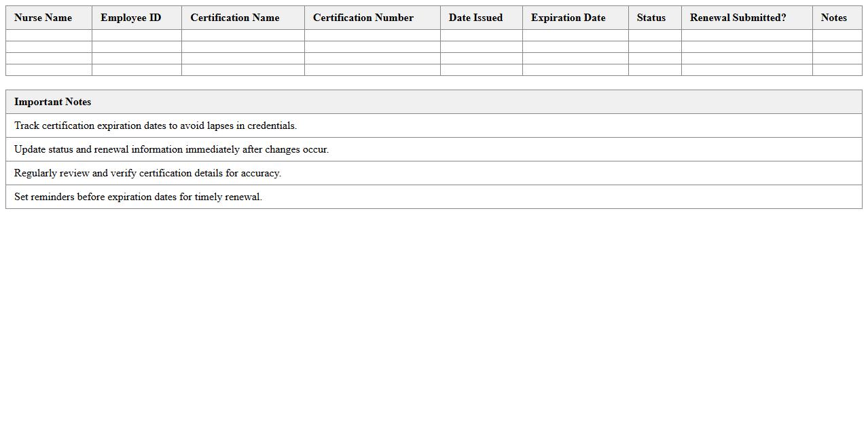This screenshot has height=441, width=868.
Task: Click the Certification Name column header
Action: (x=234, y=18)
